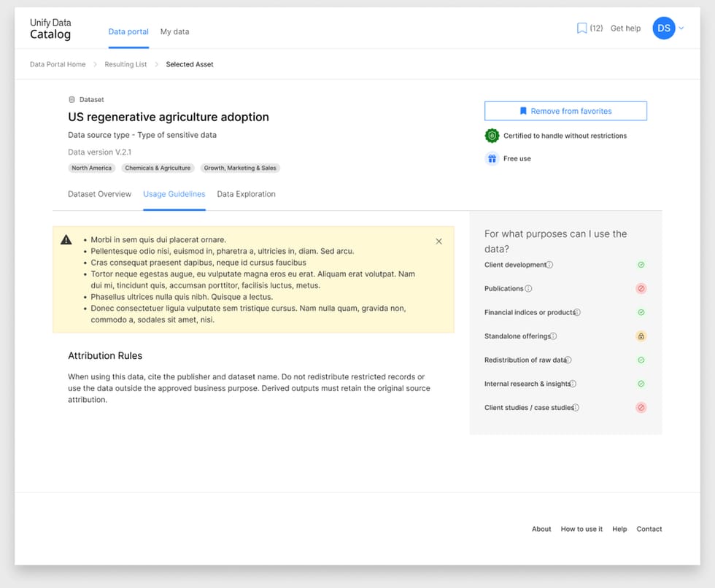Click the Chemicals & Agriculture tag
The width and height of the screenshot is (715, 588).
[158, 169]
